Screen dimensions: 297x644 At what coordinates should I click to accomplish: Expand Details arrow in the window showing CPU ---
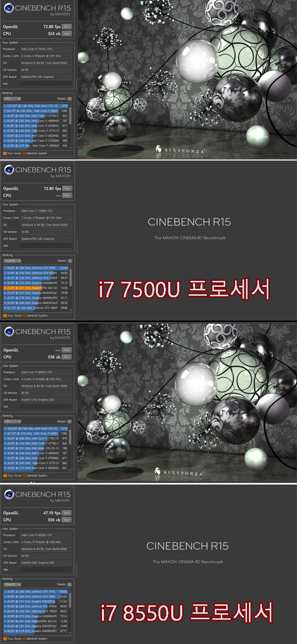[x=69, y=261]
